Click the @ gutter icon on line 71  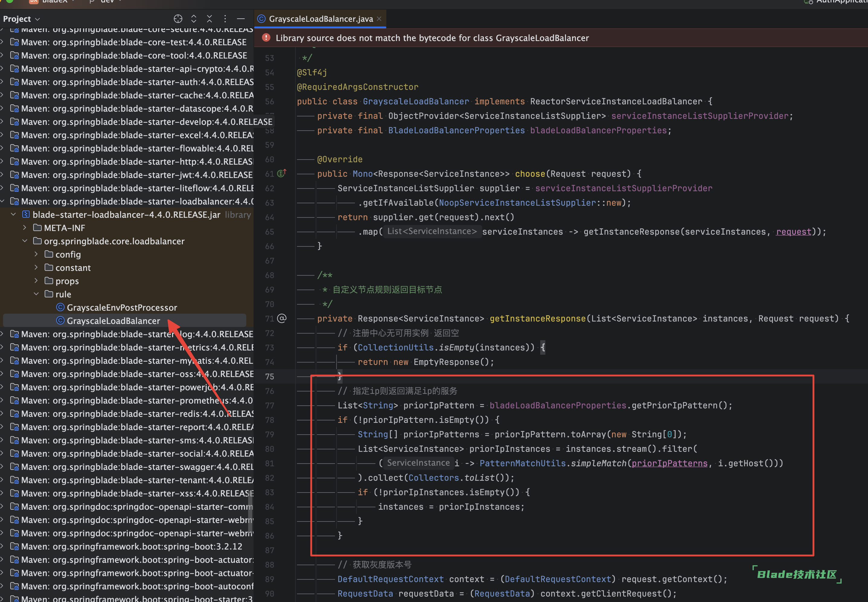[282, 318]
